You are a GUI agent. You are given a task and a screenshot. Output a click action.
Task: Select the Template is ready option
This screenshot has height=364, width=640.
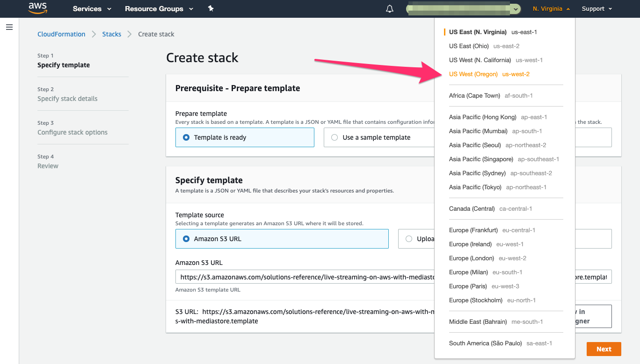pos(245,137)
